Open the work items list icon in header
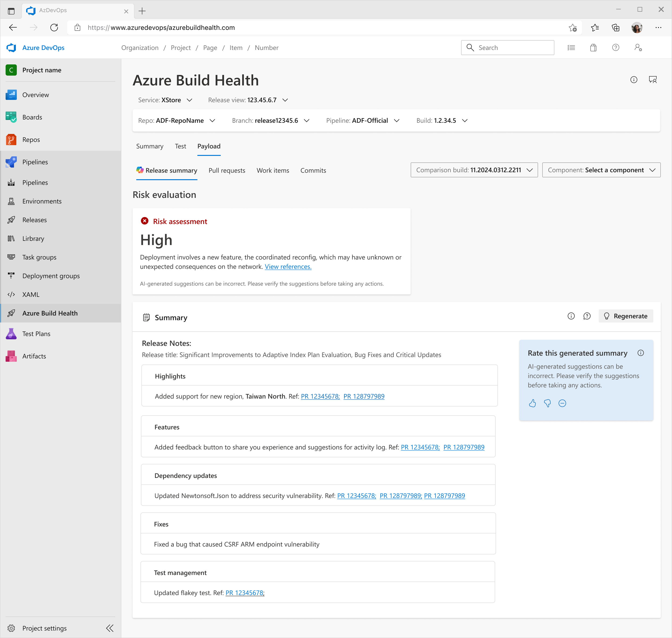 tap(571, 48)
